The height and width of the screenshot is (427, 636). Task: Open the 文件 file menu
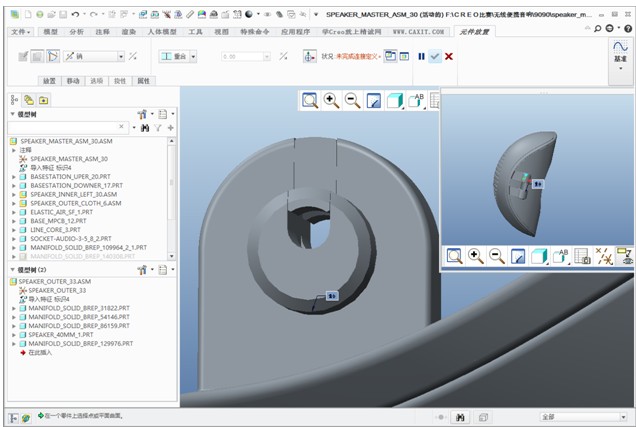pos(20,32)
